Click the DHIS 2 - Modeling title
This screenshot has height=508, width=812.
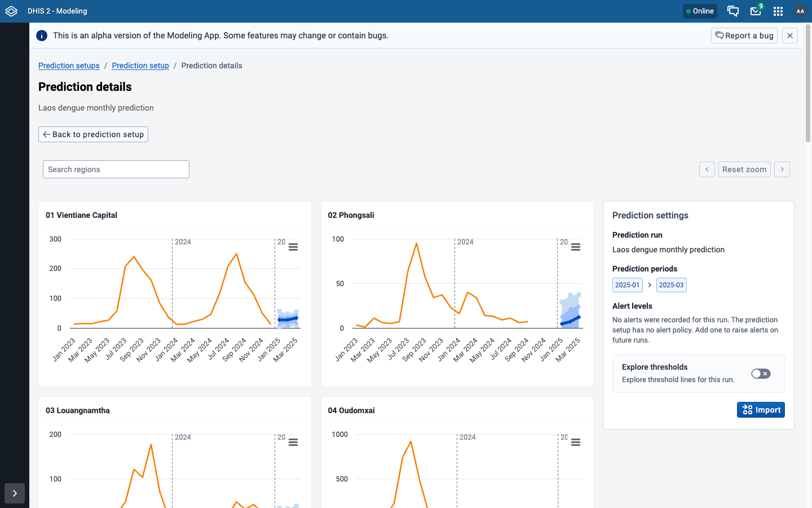pos(58,11)
